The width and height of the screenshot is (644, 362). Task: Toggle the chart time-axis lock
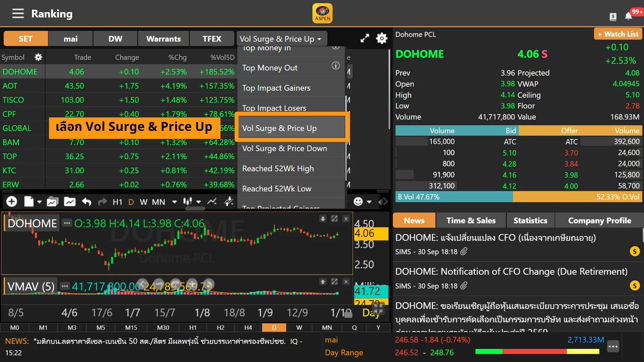pyautogui.click(x=348, y=314)
